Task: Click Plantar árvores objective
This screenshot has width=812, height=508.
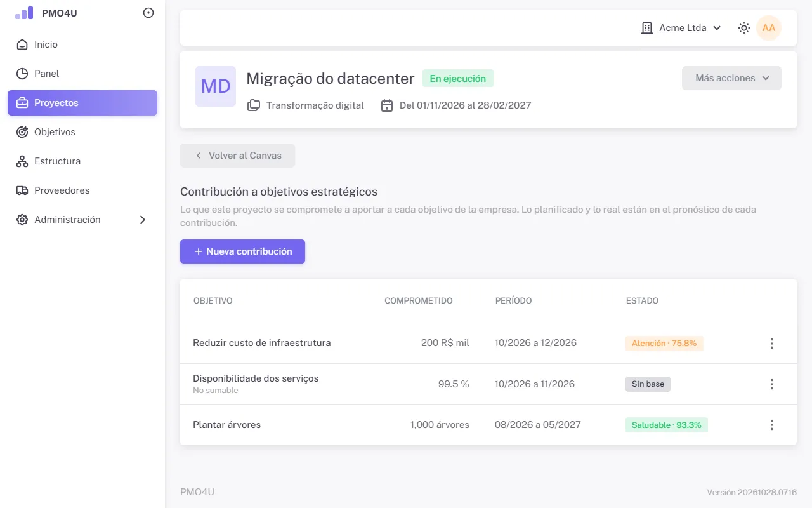Action: 226,425
